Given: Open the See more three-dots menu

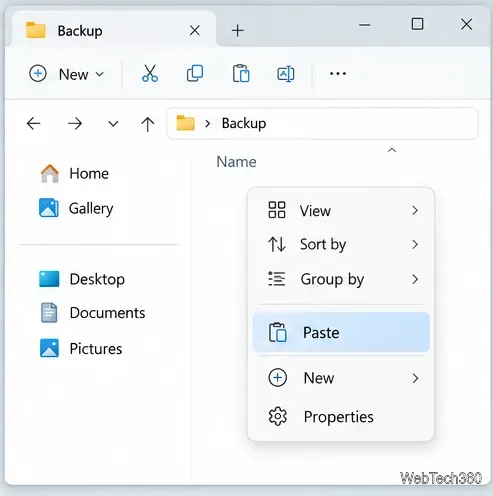Looking at the screenshot, I should tap(338, 74).
